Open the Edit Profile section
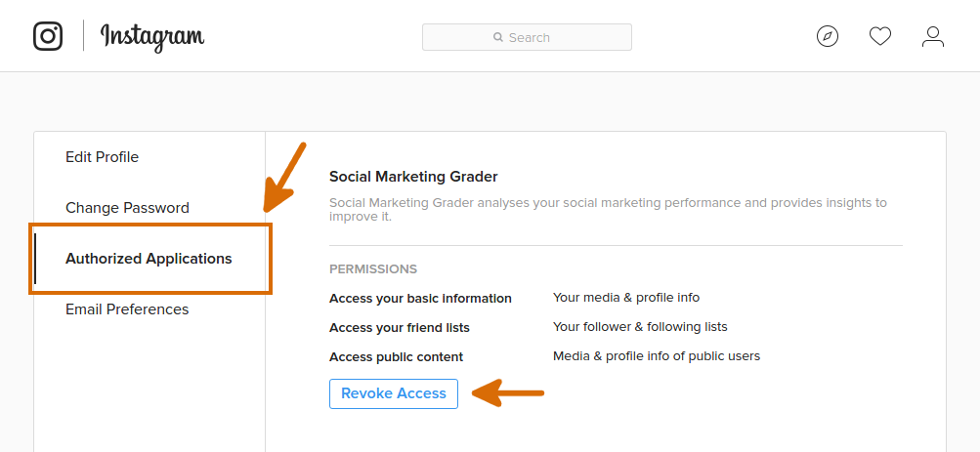Viewport: 980px width, 452px height. tap(102, 157)
